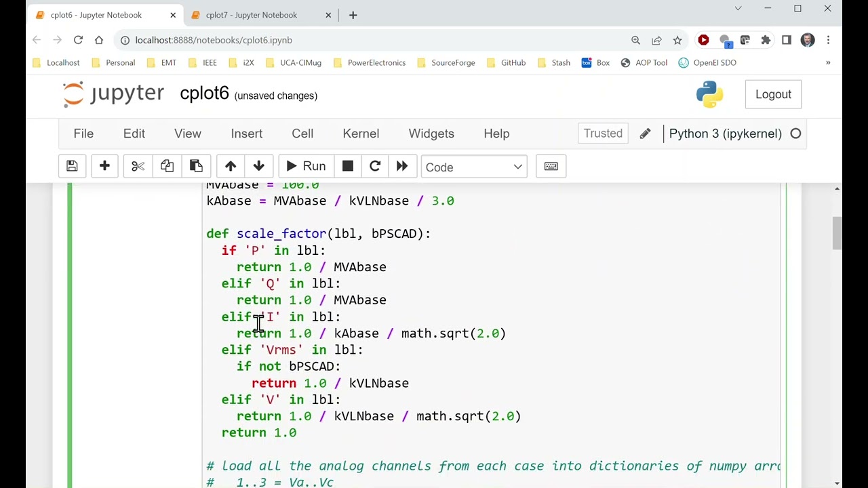Open a new browser tab

point(353,15)
